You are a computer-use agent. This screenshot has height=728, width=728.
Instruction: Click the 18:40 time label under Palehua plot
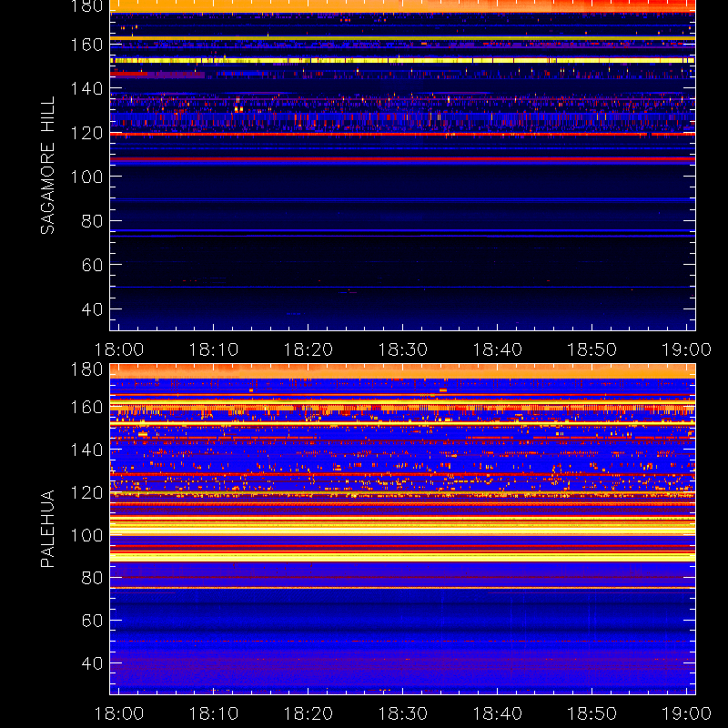click(497, 713)
